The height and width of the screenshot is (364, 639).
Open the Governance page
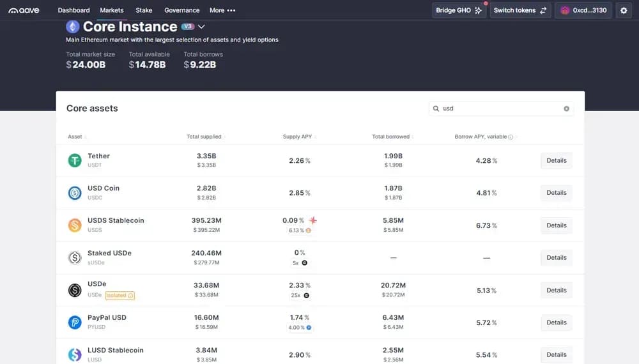[x=181, y=10]
